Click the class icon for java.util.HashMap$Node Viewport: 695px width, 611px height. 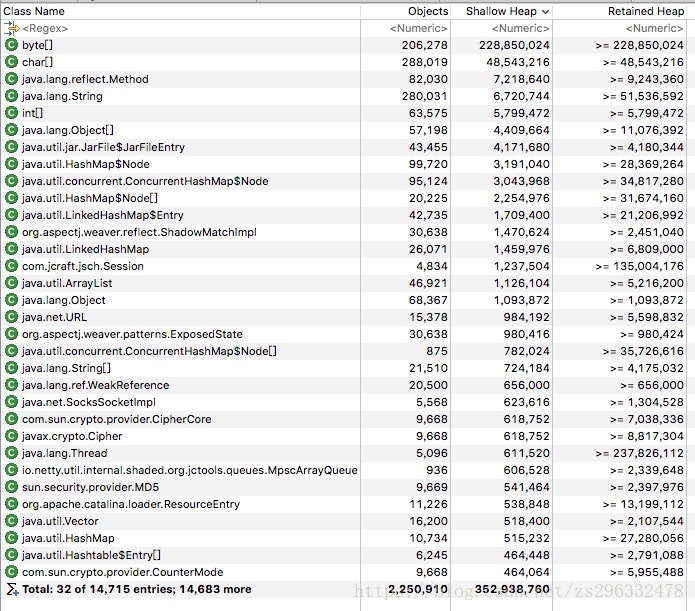(11, 164)
